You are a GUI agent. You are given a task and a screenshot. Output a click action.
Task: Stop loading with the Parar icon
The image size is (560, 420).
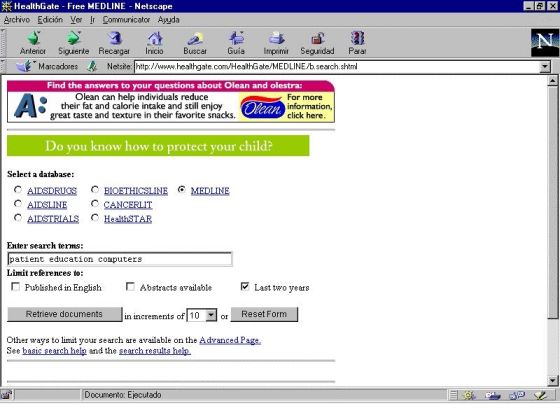[x=358, y=38]
